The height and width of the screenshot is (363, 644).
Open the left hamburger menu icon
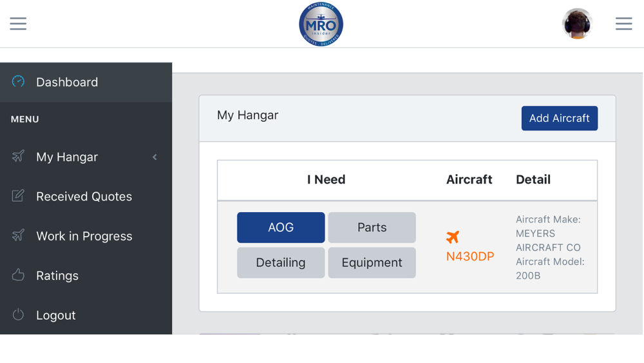pos(18,23)
